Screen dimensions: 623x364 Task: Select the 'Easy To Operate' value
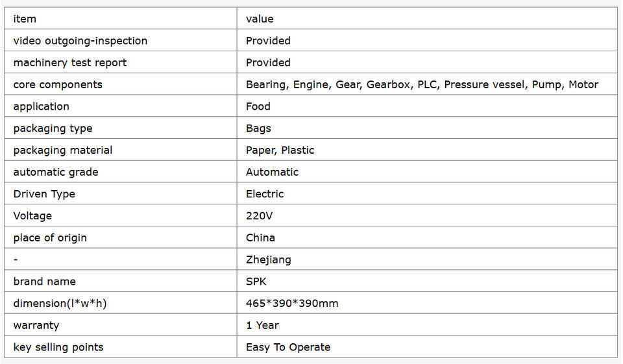coord(287,347)
